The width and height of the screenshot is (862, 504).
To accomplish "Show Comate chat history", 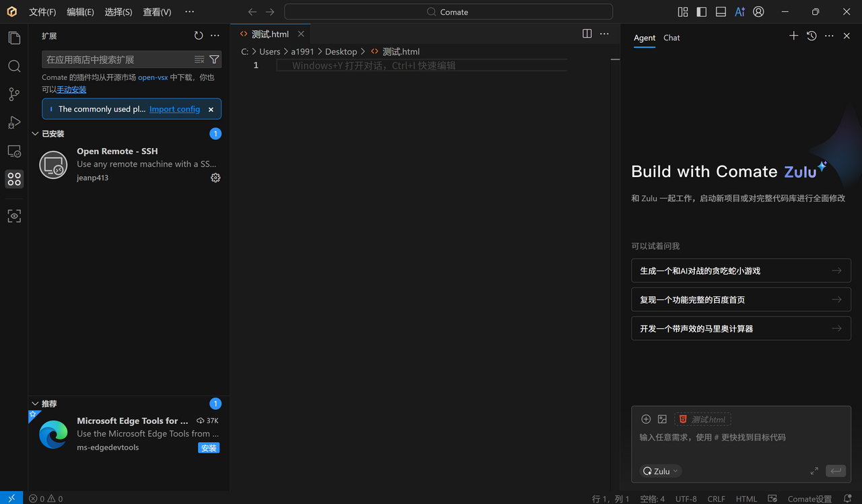I will pos(811,36).
